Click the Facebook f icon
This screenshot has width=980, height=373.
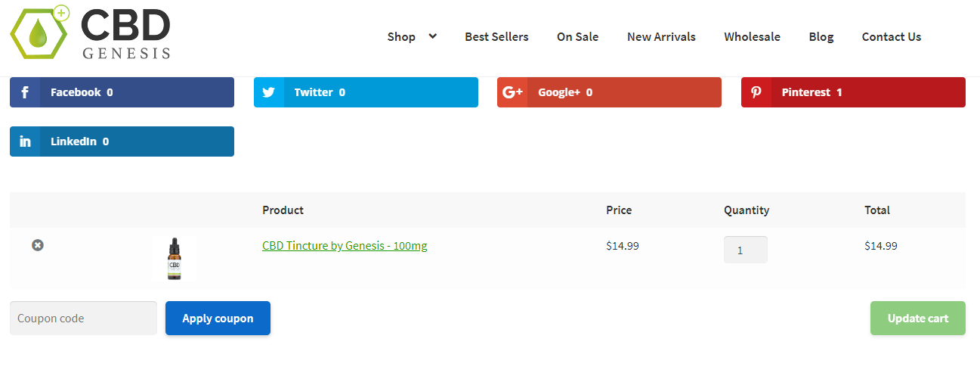[25, 92]
